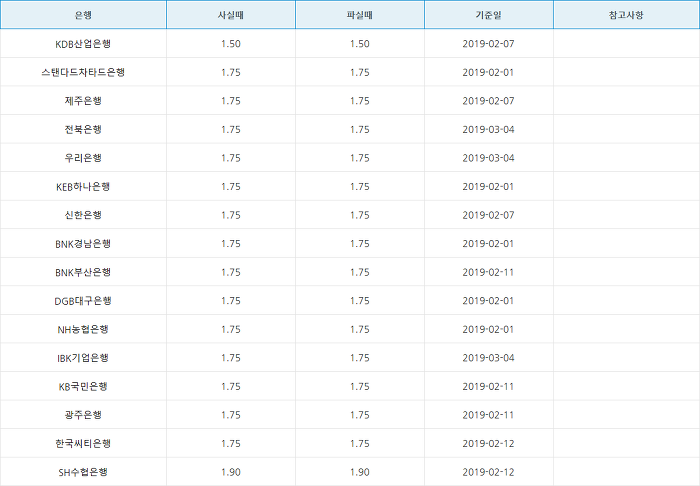The width and height of the screenshot is (700, 486).
Task: Click the 파실때 value 1.75 for 전북은행
Action: coord(360,129)
